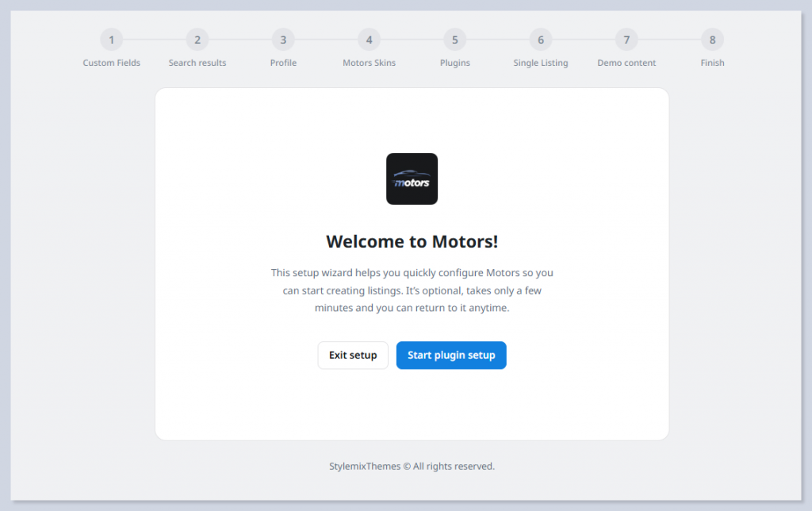812x511 pixels.
Task: Click step 7 circle in progress bar
Action: (626, 40)
